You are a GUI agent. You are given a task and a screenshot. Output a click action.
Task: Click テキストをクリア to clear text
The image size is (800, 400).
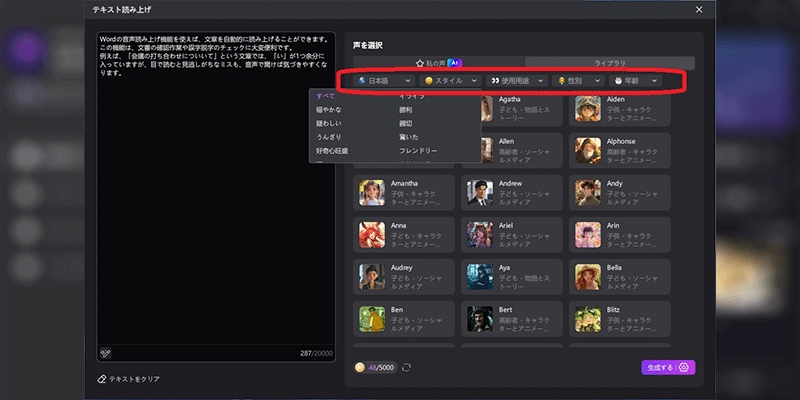(x=129, y=379)
